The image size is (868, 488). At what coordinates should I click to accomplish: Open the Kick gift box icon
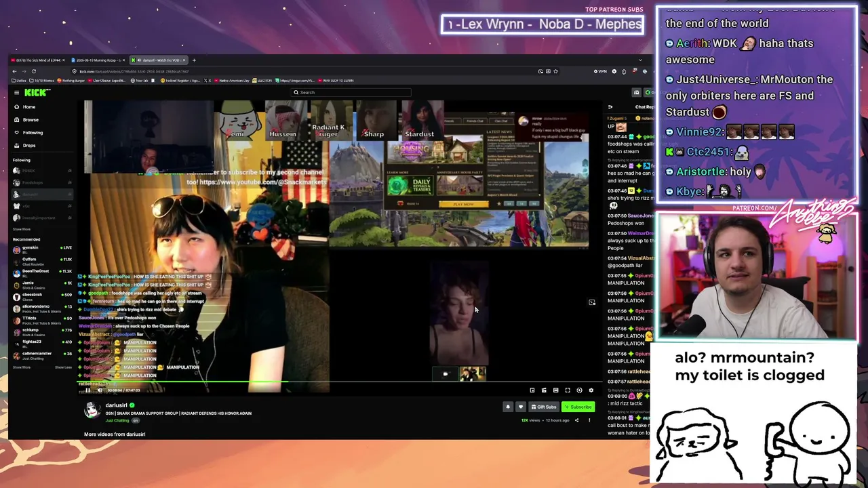pos(636,92)
